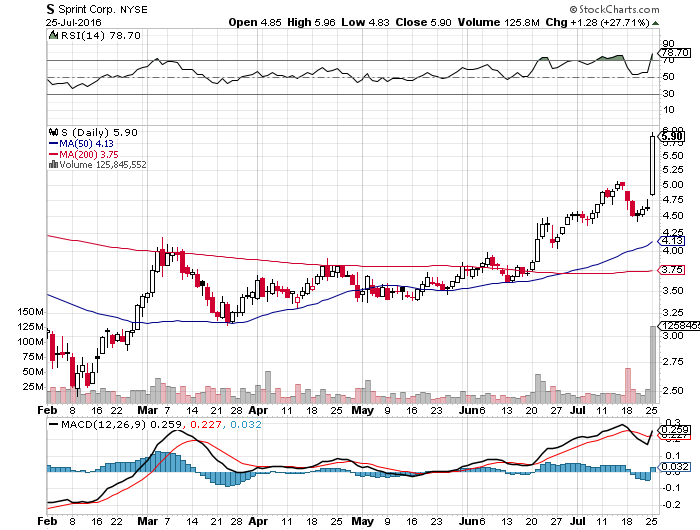Click the '10' level label on RSI axis
700x530 pixels.
(x=668, y=110)
